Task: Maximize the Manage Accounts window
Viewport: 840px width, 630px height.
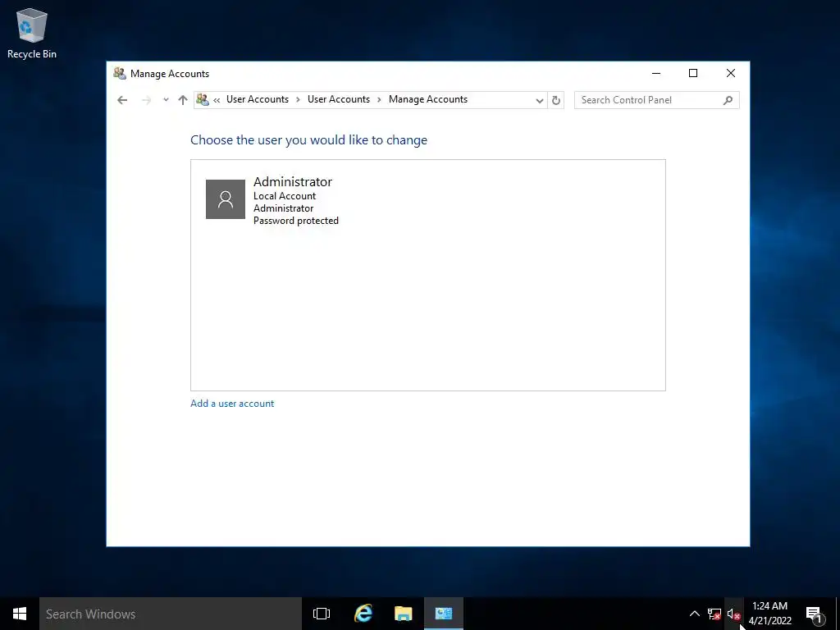Action: pos(693,73)
